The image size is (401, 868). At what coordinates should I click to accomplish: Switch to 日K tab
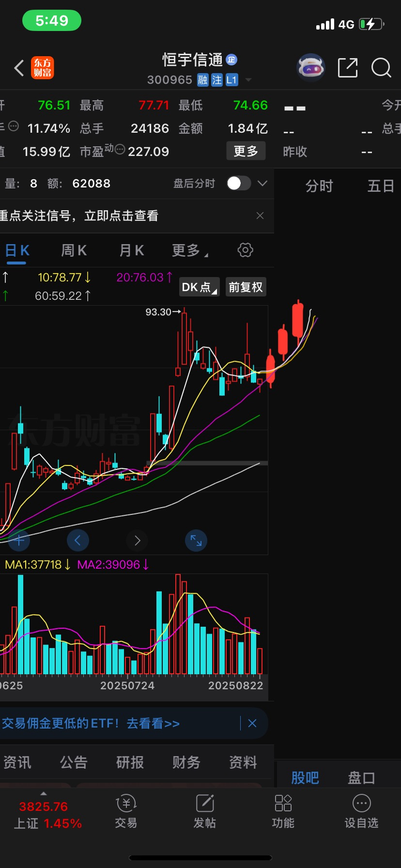point(17,250)
